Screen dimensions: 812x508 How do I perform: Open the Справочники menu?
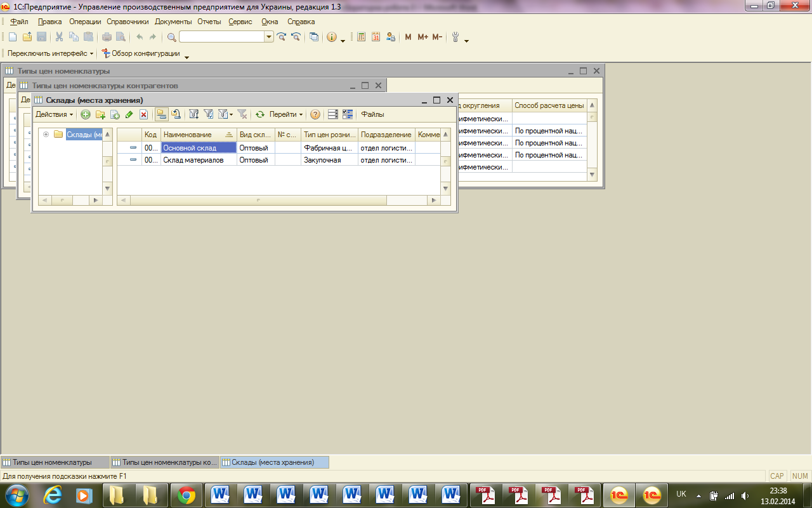pyautogui.click(x=128, y=22)
